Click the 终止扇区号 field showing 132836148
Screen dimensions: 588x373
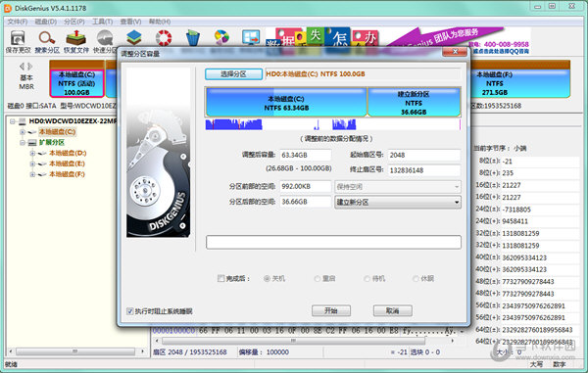[x=424, y=170]
